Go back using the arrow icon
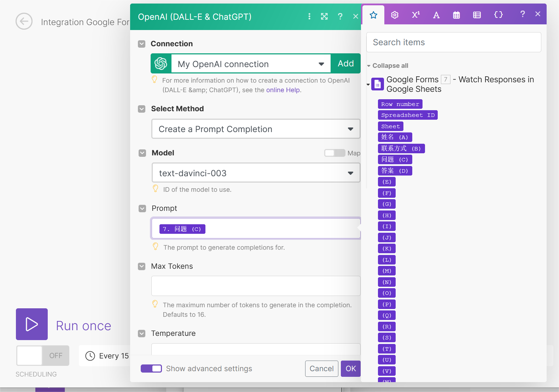Image resolution: width=559 pixels, height=392 pixels. pyautogui.click(x=24, y=22)
